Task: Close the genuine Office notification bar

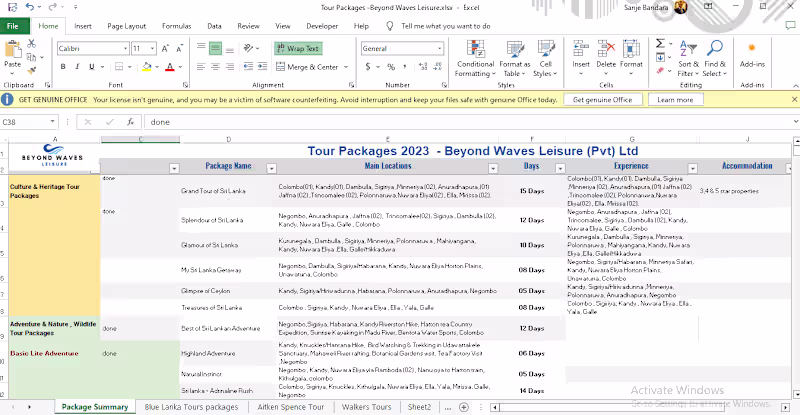Action: pyautogui.click(x=794, y=100)
